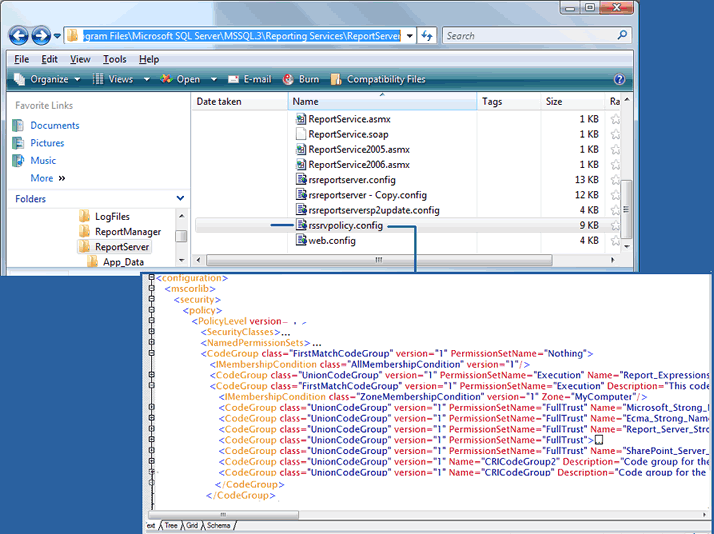Select rssrvpolicy.config file icon
714x534 pixels.
(x=301, y=225)
